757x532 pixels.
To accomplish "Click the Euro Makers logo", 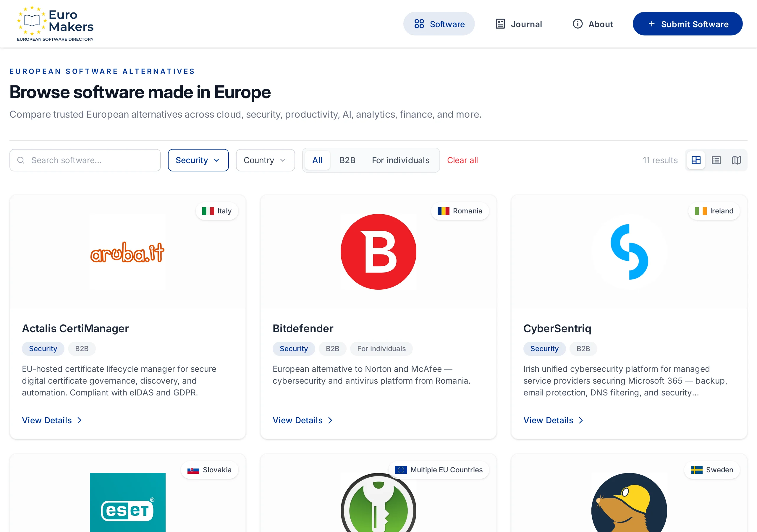I will [x=55, y=24].
